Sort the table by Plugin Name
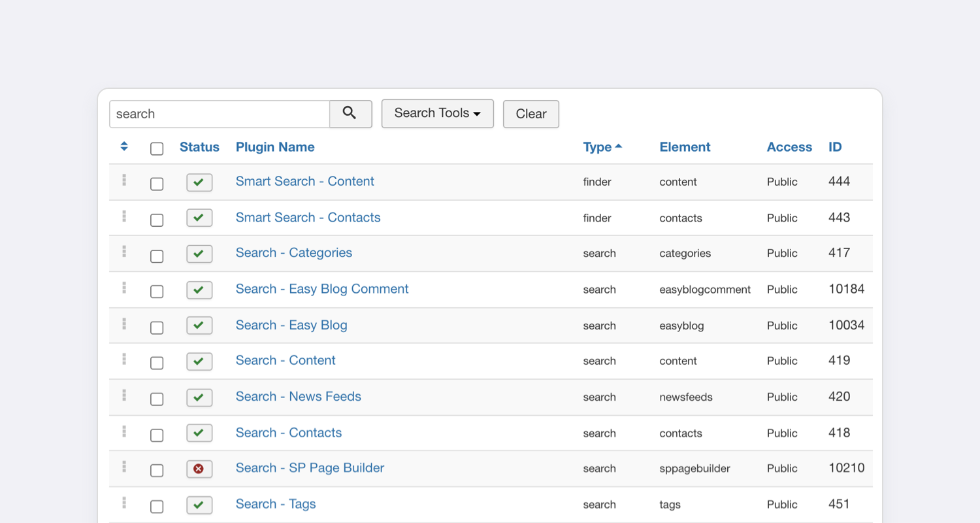Screen dimensions: 980x523 click(275, 147)
